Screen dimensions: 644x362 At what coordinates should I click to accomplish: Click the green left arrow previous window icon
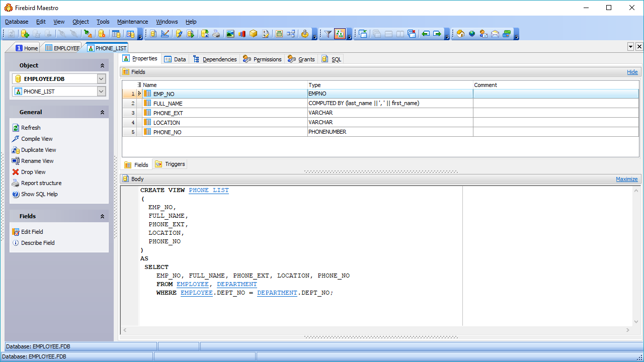click(x=426, y=34)
